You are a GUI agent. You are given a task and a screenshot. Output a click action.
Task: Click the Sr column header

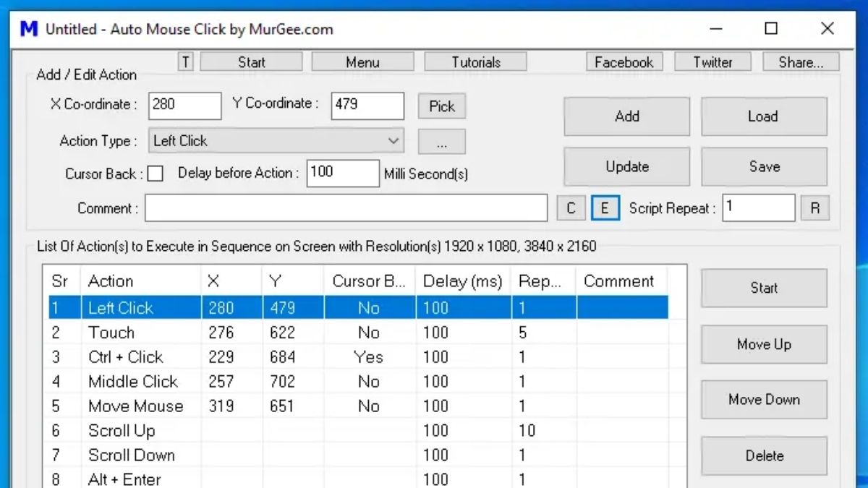point(64,281)
